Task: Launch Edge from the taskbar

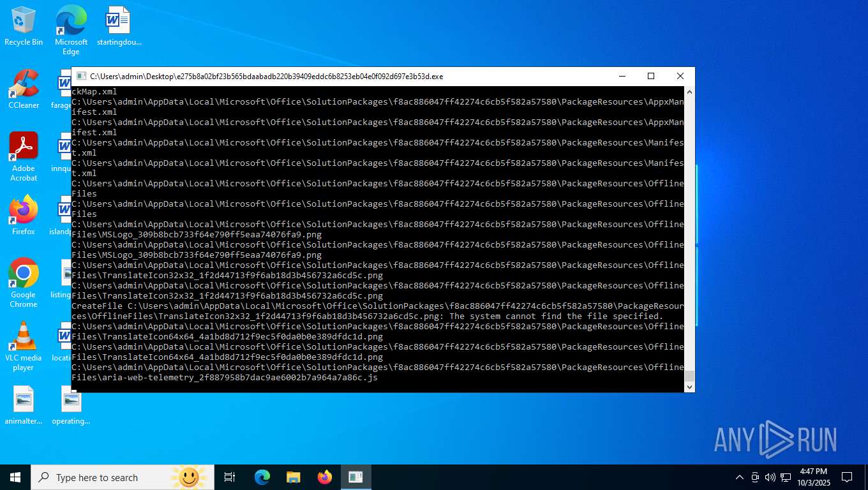Action: tap(262, 477)
